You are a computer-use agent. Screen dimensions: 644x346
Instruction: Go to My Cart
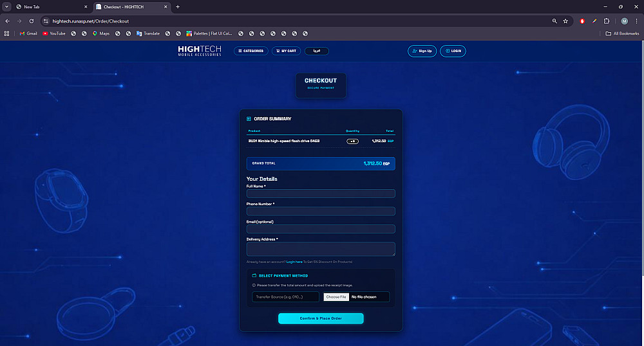pyautogui.click(x=287, y=51)
